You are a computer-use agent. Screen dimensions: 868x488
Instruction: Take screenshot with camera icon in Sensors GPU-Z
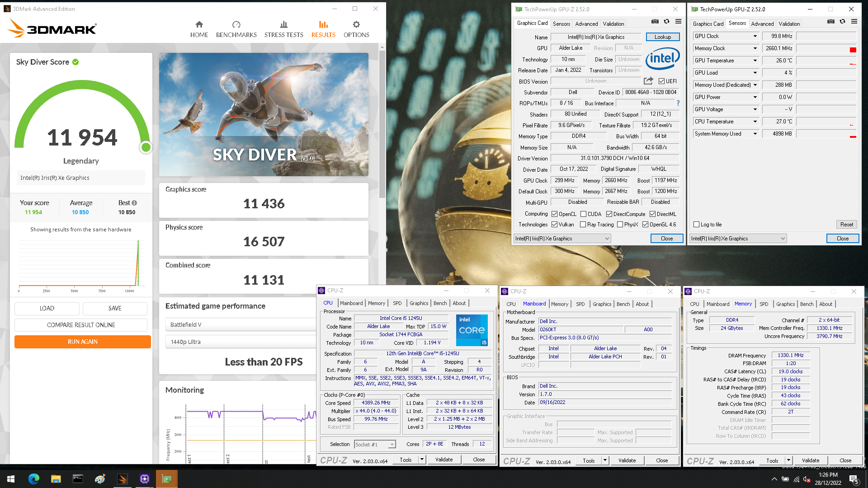tap(830, 21)
